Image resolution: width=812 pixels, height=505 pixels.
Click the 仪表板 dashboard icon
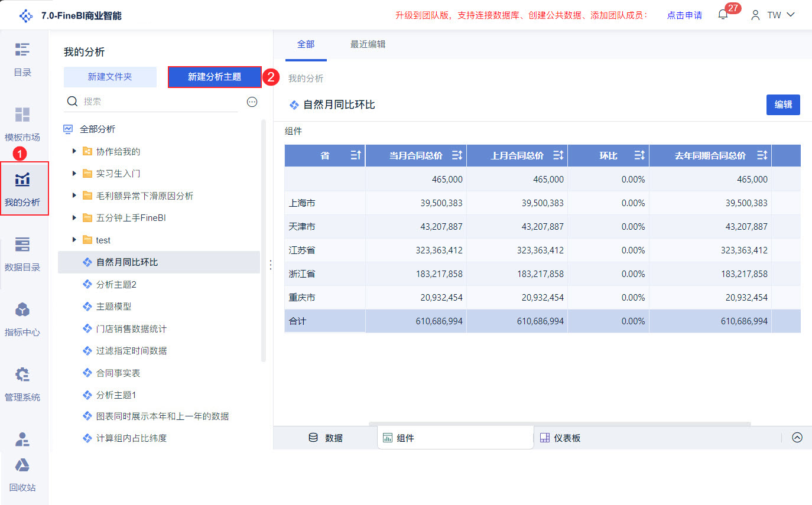coord(545,438)
